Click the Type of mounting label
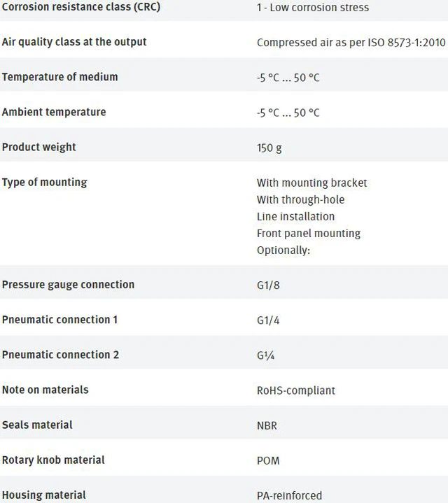448x503 pixels. (44, 182)
